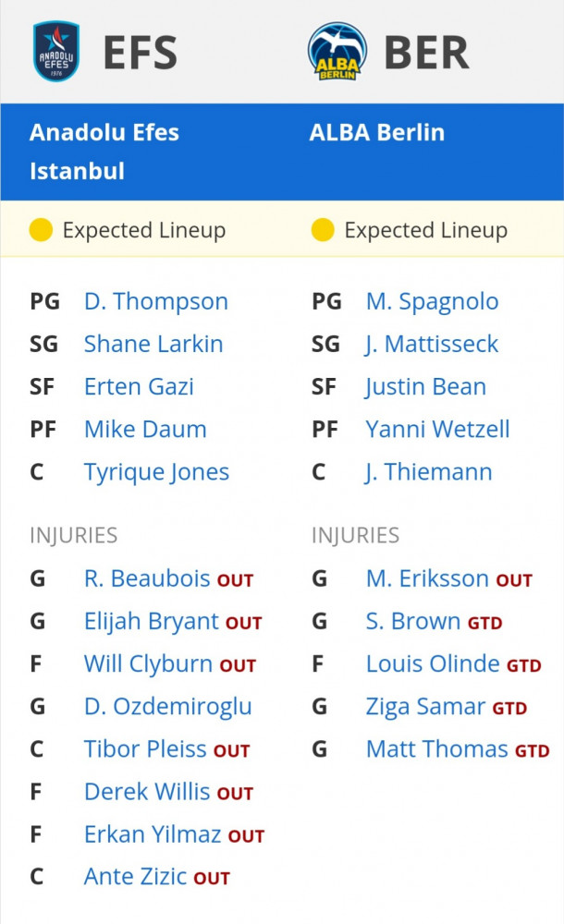Open Will Clyburn injury entry
Screen dimensions: 564x924
[x=148, y=663]
